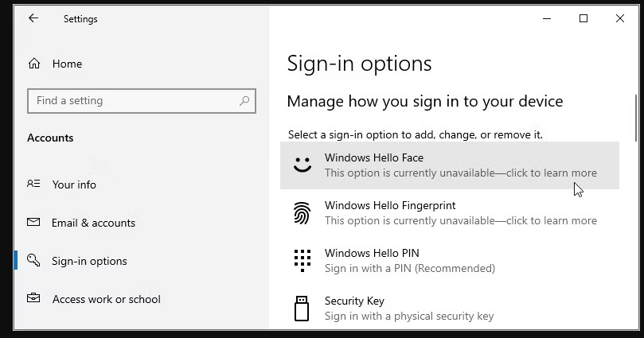Maximize the Settings window
Screen dimensions: 644x338
584,18
